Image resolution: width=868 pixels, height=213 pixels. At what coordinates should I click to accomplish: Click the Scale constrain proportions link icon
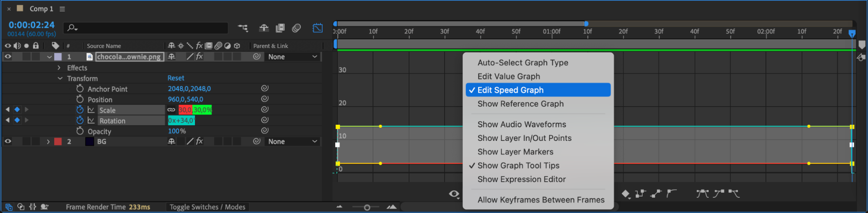click(172, 110)
